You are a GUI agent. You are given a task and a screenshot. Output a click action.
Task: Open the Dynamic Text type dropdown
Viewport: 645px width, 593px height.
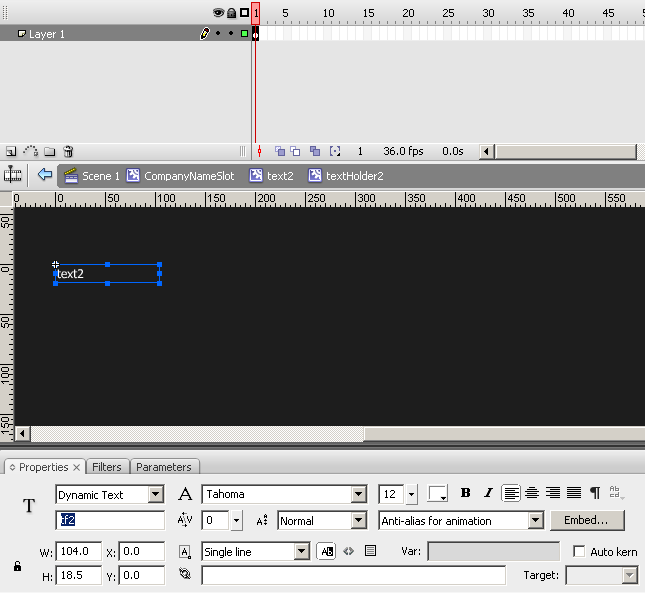point(155,494)
